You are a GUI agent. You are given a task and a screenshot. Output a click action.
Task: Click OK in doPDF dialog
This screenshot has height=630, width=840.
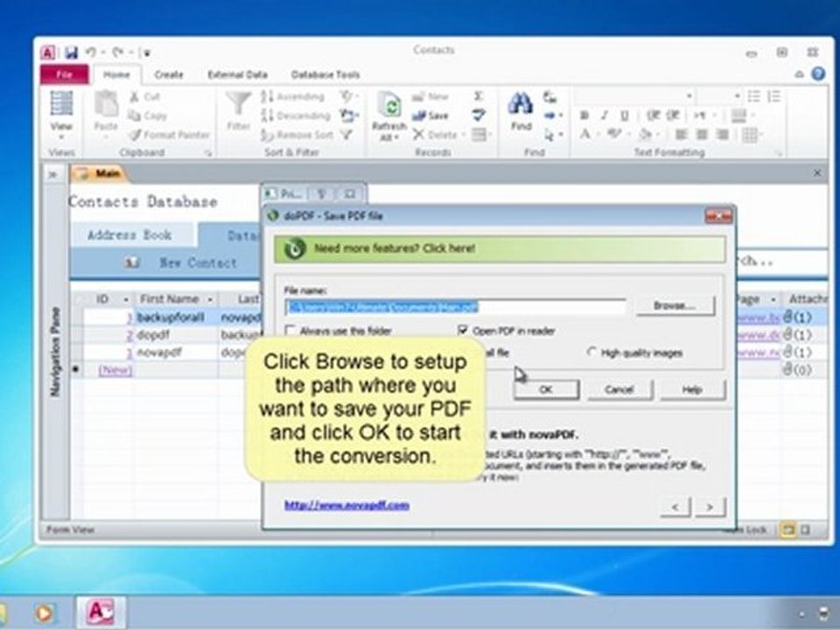pos(546,389)
